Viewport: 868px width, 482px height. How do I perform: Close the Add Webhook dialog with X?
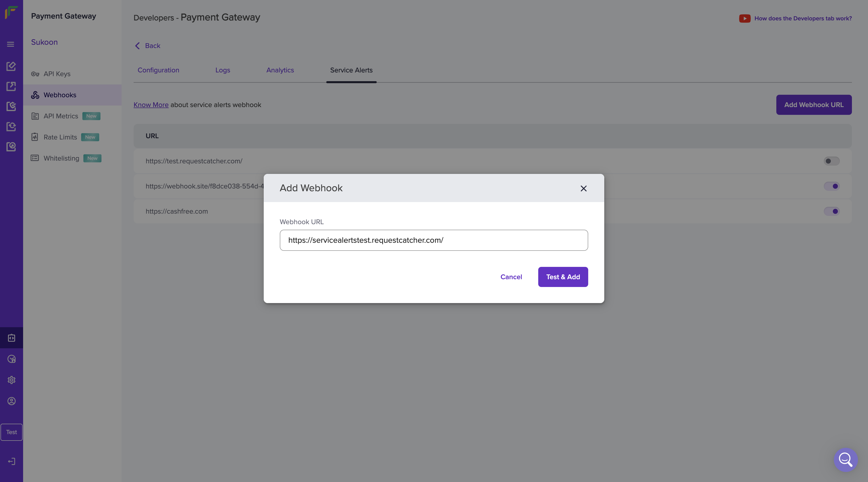pyautogui.click(x=583, y=188)
